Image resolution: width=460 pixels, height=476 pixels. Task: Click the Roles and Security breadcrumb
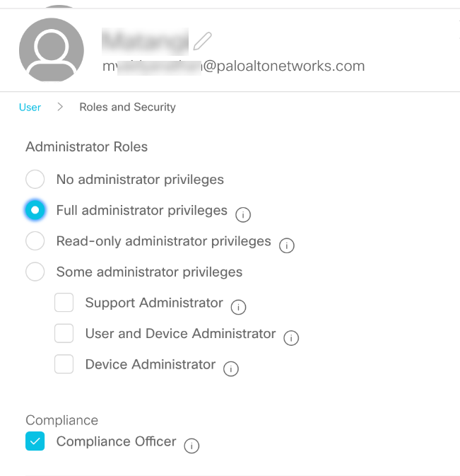click(127, 108)
